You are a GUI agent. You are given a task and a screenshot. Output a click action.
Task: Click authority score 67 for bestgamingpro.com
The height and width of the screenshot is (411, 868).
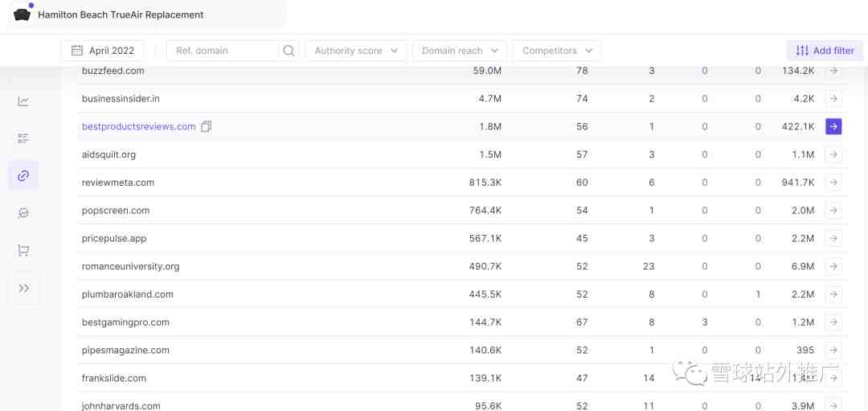582,323
